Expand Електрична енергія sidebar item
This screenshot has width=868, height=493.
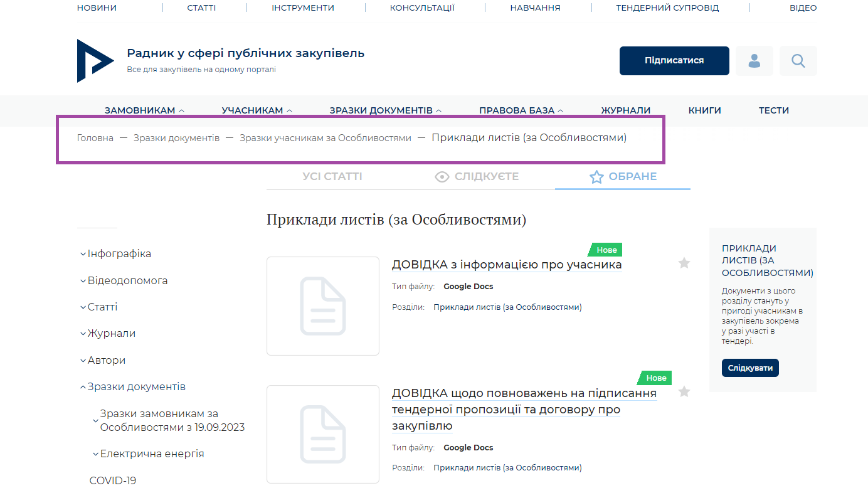point(152,454)
